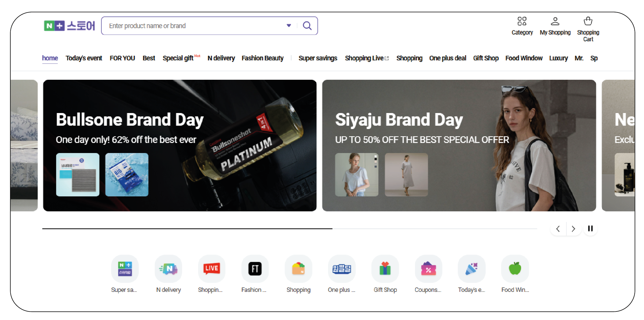Open Super savings shortcut icon
Screen dimensions: 644x320
coord(125,269)
